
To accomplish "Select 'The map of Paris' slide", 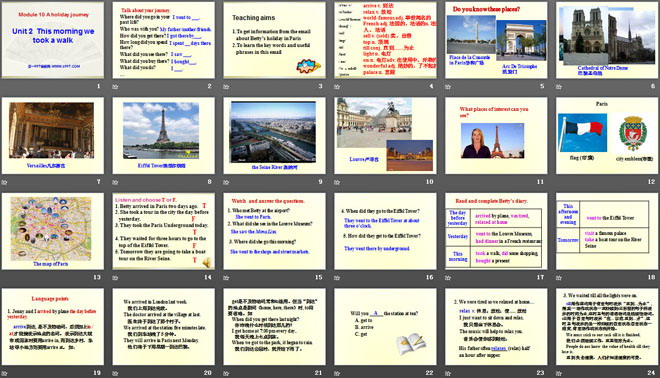I will click(x=53, y=231).
